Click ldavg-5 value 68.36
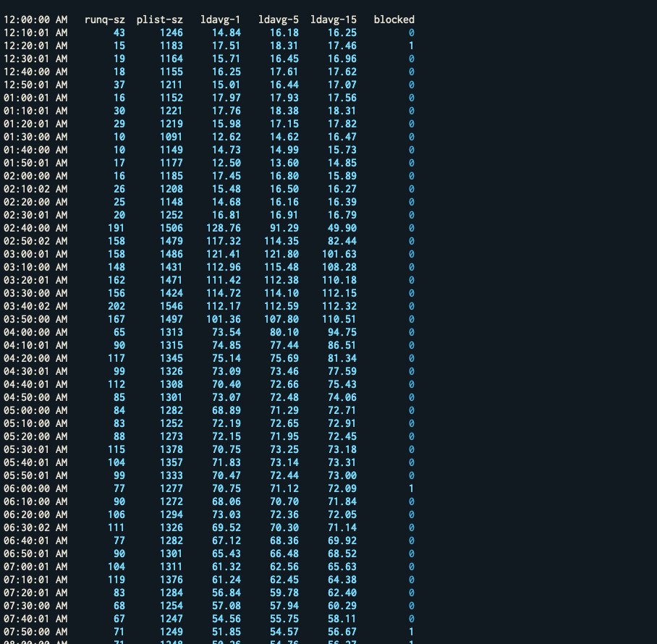The width and height of the screenshot is (657, 644). point(284,541)
